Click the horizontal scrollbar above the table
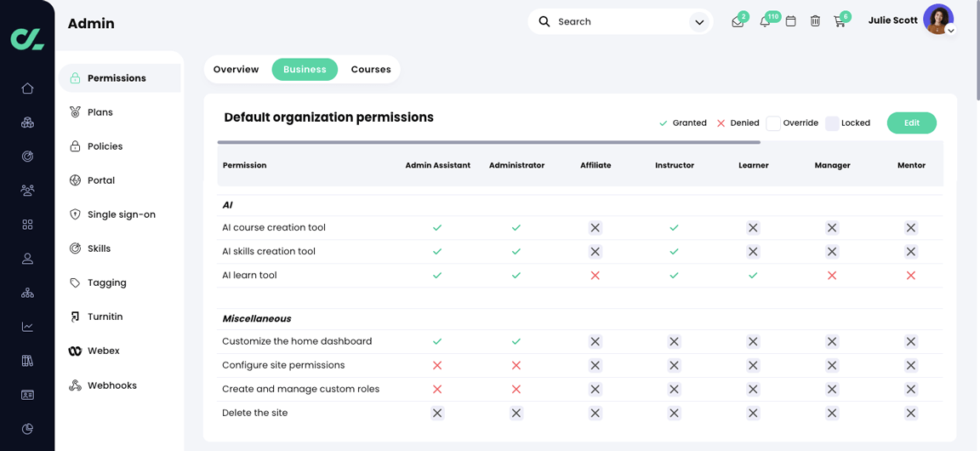Image resolution: width=980 pixels, height=451 pixels. point(489,143)
